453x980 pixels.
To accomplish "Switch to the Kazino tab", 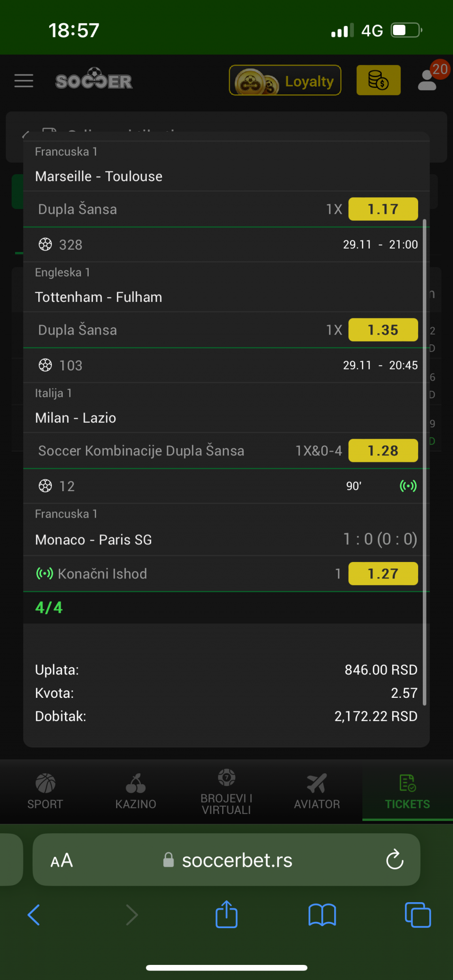I will pos(136,791).
